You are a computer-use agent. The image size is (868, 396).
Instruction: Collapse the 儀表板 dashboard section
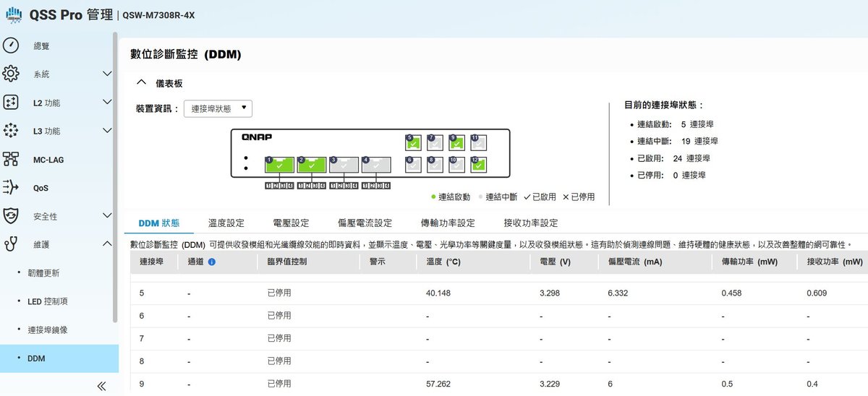[x=141, y=83]
